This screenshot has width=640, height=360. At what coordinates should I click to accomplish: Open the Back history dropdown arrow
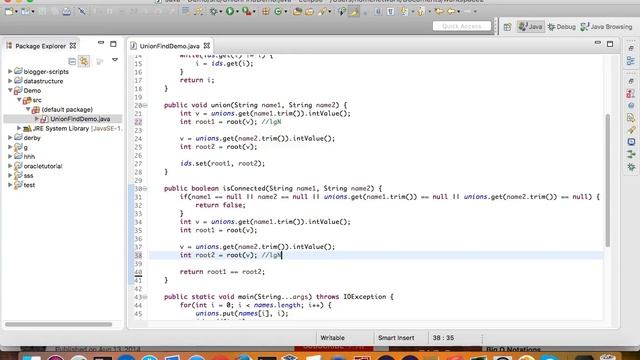(459, 12)
